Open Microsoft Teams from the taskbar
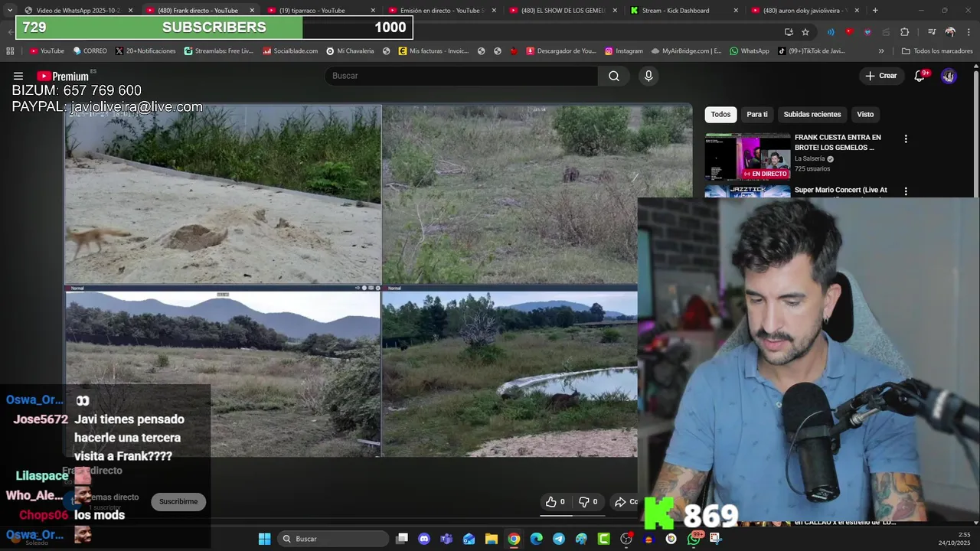Viewport: 980px width, 551px height. coord(446,539)
